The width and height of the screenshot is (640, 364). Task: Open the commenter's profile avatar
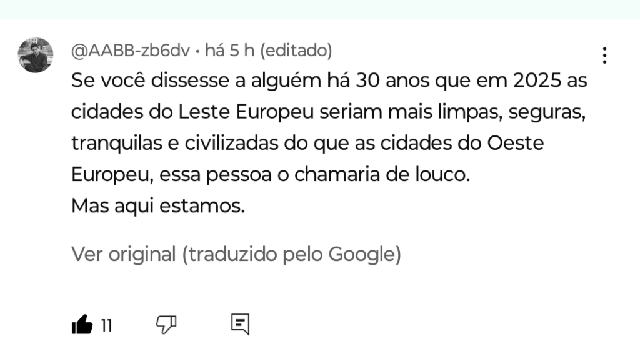pyautogui.click(x=35, y=55)
